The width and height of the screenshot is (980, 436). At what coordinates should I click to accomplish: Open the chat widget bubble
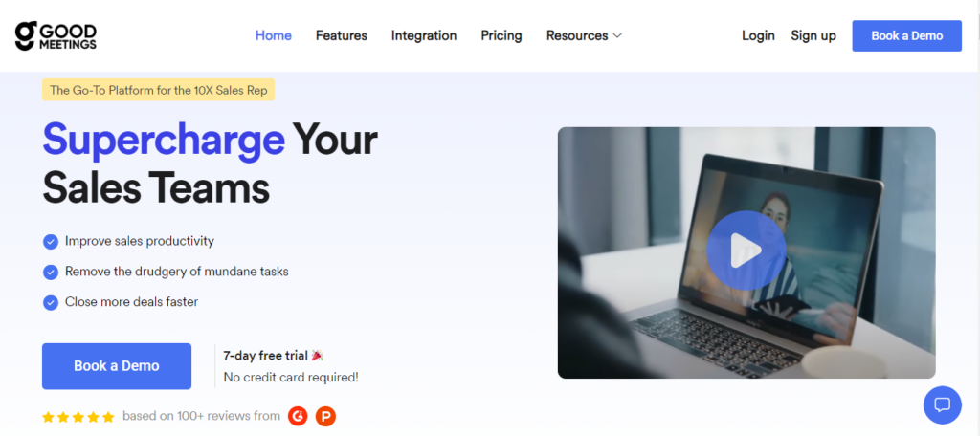tap(942, 404)
